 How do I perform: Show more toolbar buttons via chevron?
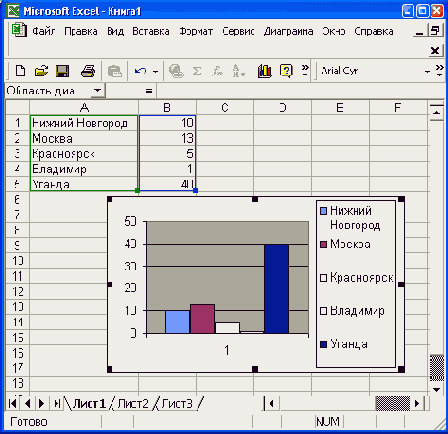(x=305, y=70)
